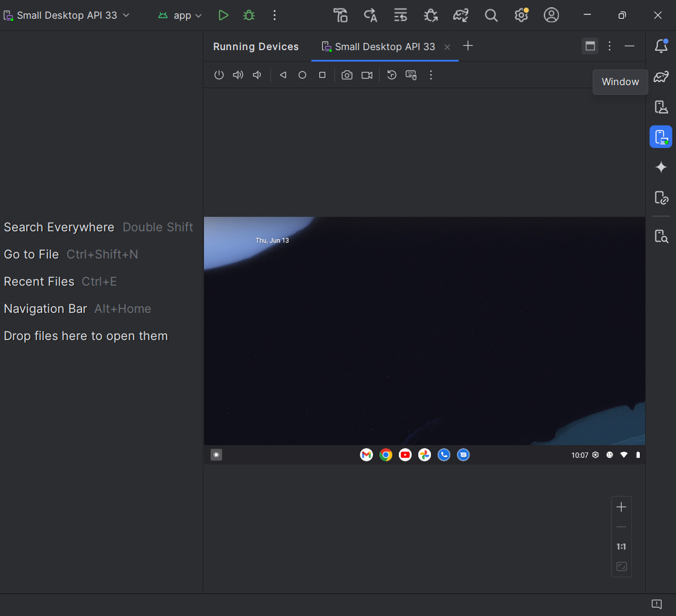Open Phone app in emulator taskbar
Screen dimensions: 676x616
click(x=444, y=455)
